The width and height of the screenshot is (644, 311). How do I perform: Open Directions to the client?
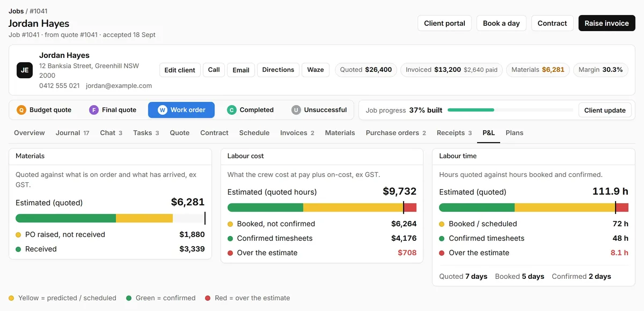(x=278, y=70)
